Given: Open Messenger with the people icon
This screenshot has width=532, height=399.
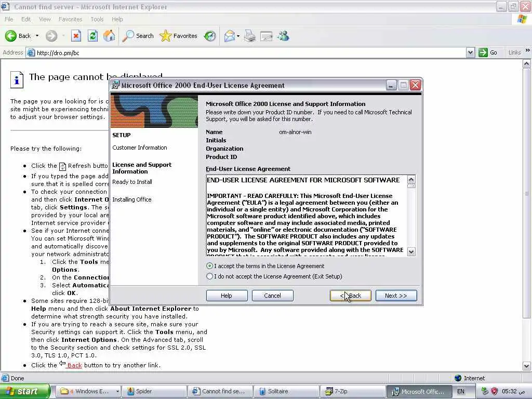Looking at the screenshot, I should tap(283, 36).
